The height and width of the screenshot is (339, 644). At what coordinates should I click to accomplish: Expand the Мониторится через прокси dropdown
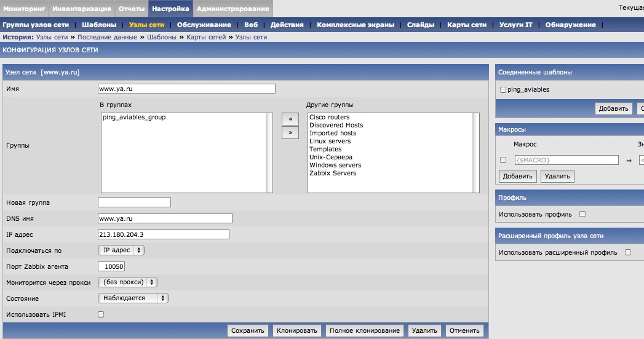pos(127,282)
